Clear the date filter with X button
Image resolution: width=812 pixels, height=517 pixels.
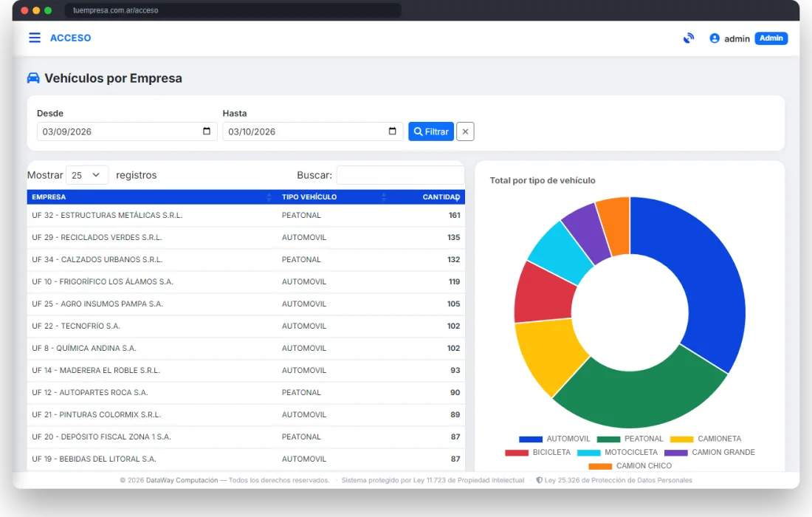point(465,131)
